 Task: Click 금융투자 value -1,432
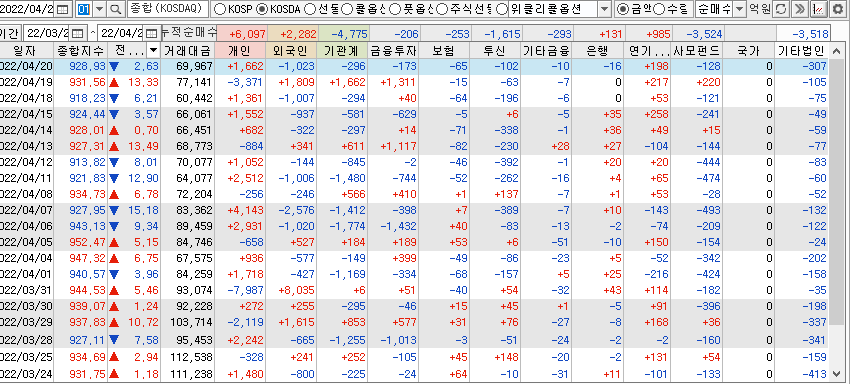pyautogui.click(x=398, y=226)
